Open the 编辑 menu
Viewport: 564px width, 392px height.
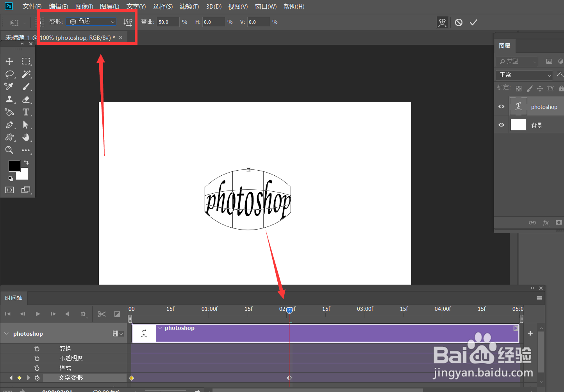coord(58,6)
